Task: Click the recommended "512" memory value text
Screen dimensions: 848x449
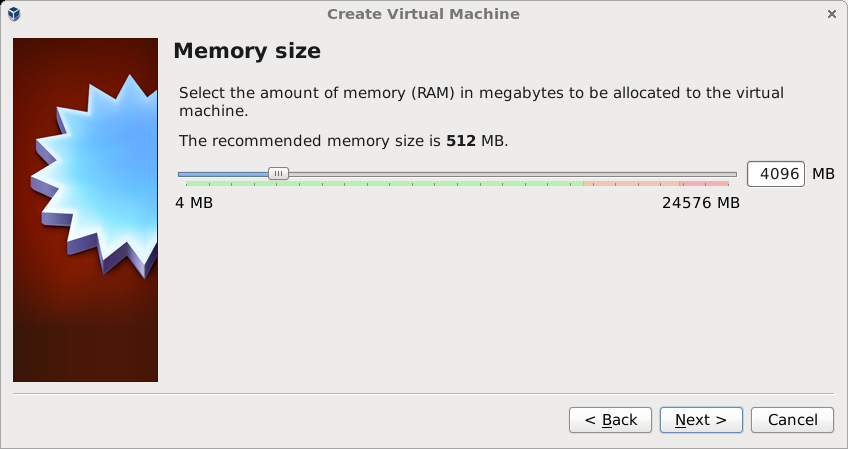Action: coord(461,141)
